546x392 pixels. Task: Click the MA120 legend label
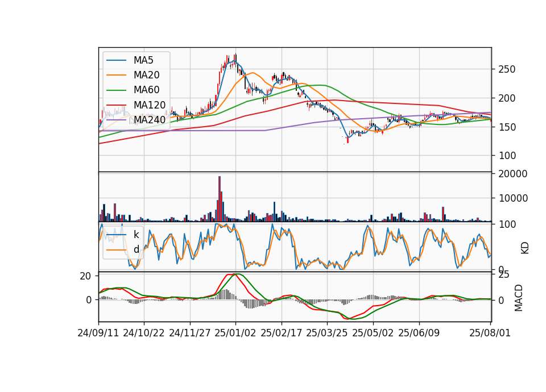[150, 105]
